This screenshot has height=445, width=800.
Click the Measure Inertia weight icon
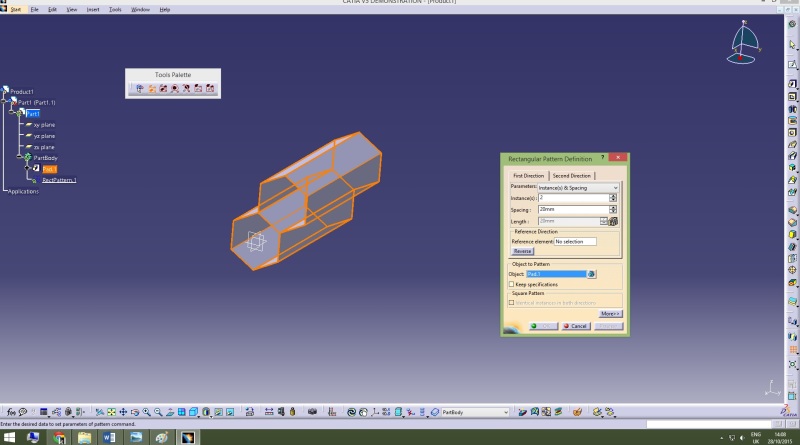coord(292,412)
